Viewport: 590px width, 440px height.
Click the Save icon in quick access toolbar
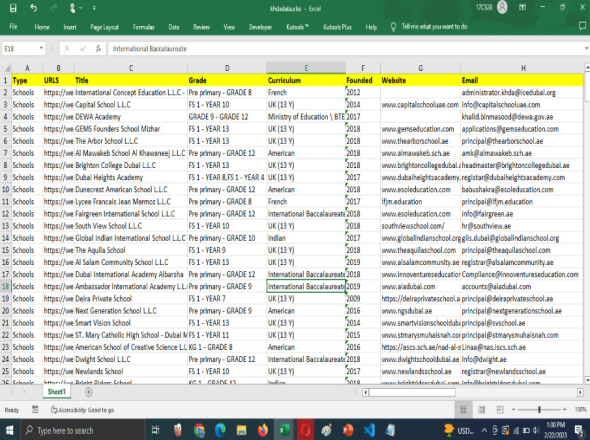pyautogui.click(x=13, y=8)
